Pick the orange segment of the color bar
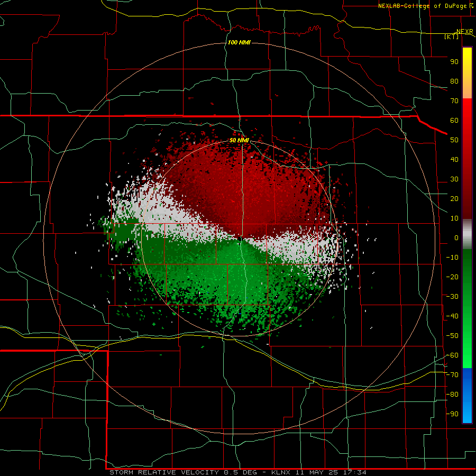The width and height of the screenshot is (476, 476). click(x=467, y=88)
